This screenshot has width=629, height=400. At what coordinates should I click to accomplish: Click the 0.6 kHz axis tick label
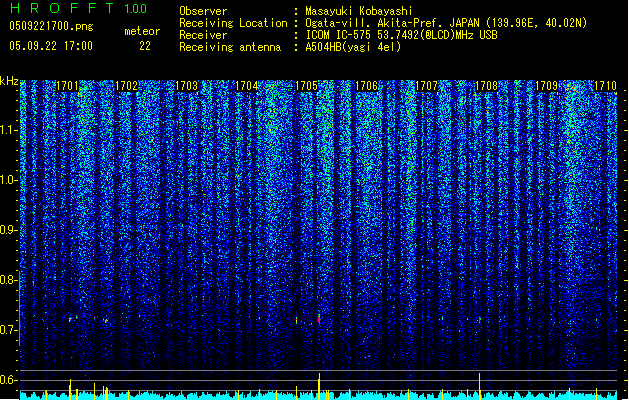point(9,380)
